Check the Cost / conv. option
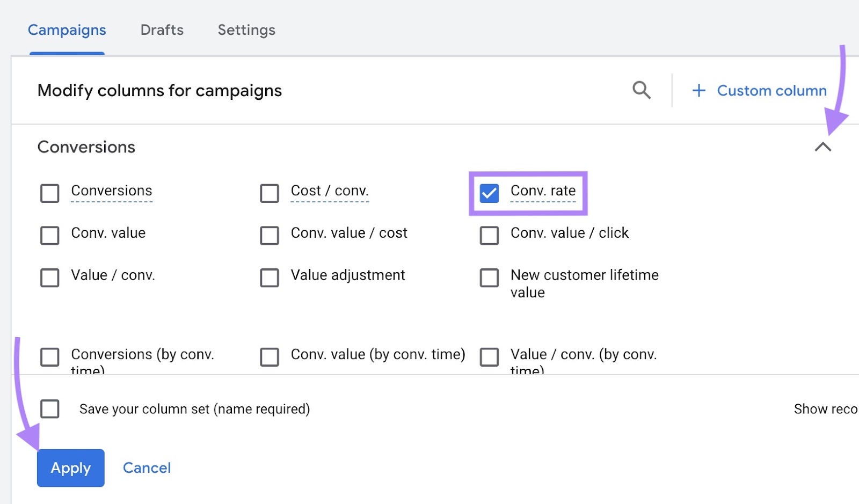Image resolution: width=859 pixels, height=504 pixels. click(269, 193)
